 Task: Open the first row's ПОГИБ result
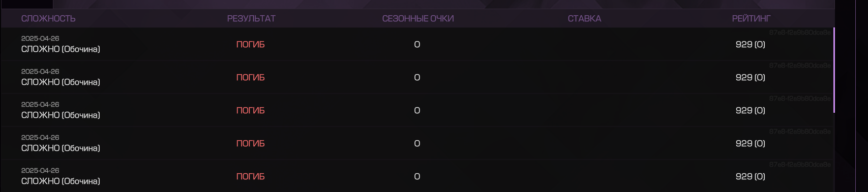[251, 45]
